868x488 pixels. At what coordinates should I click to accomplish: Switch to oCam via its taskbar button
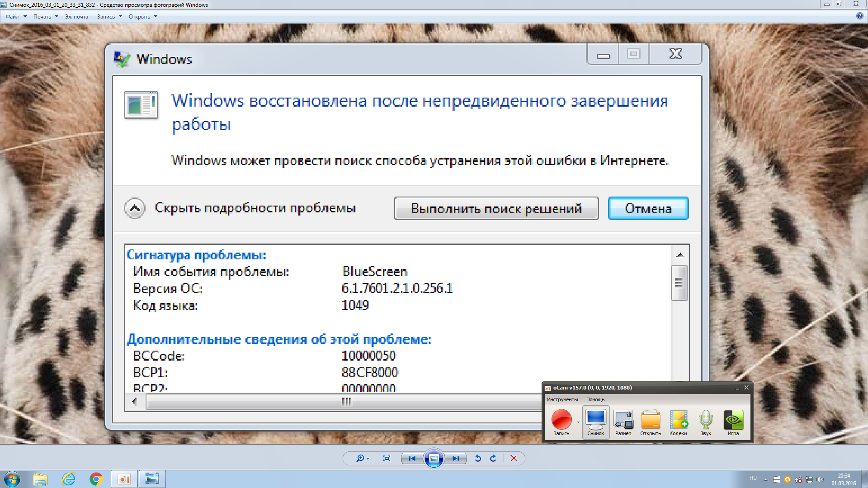(124, 479)
